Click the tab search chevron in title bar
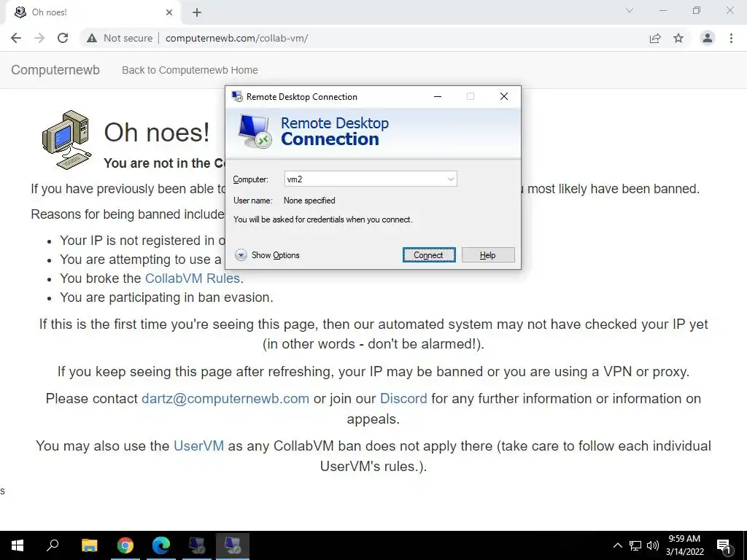Image resolution: width=747 pixels, height=560 pixels. [630, 10]
